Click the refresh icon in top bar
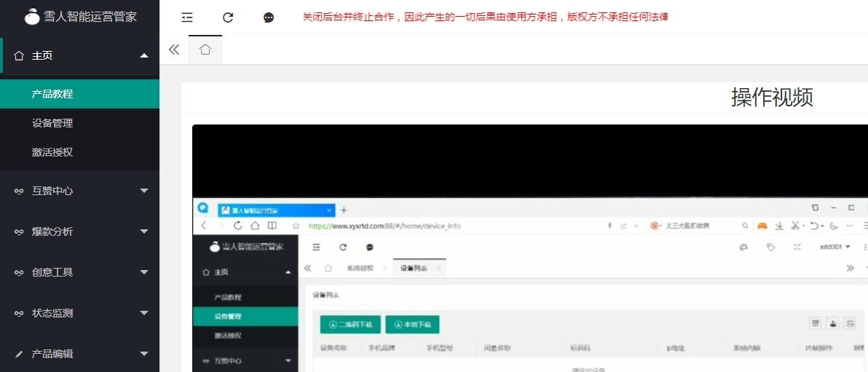Image resolution: width=868 pixels, height=372 pixels. pyautogui.click(x=227, y=17)
